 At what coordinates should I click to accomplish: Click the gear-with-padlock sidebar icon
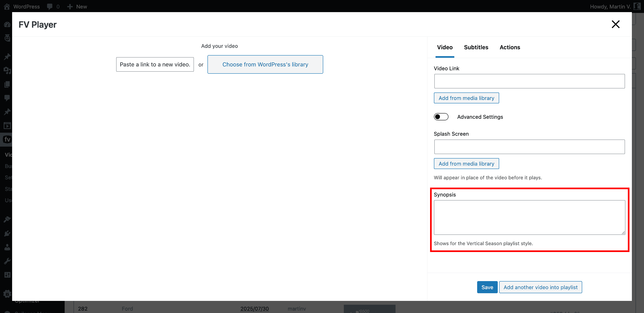[x=7, y=293]
